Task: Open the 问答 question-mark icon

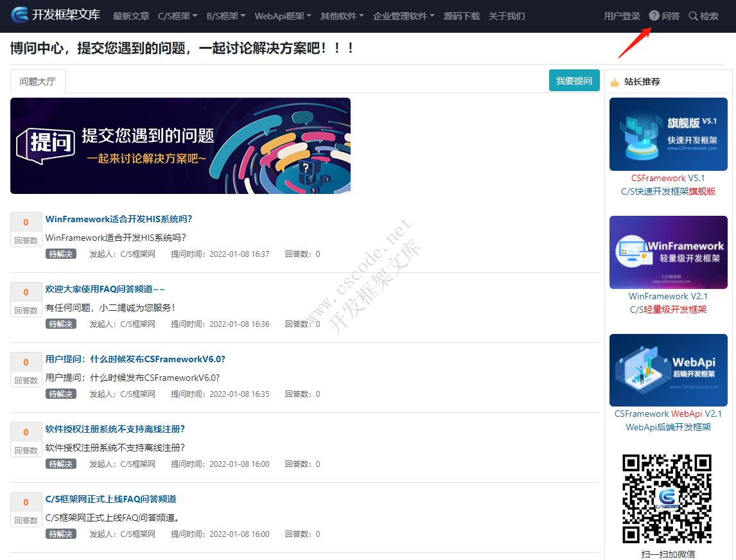Action: coord(654,16)
